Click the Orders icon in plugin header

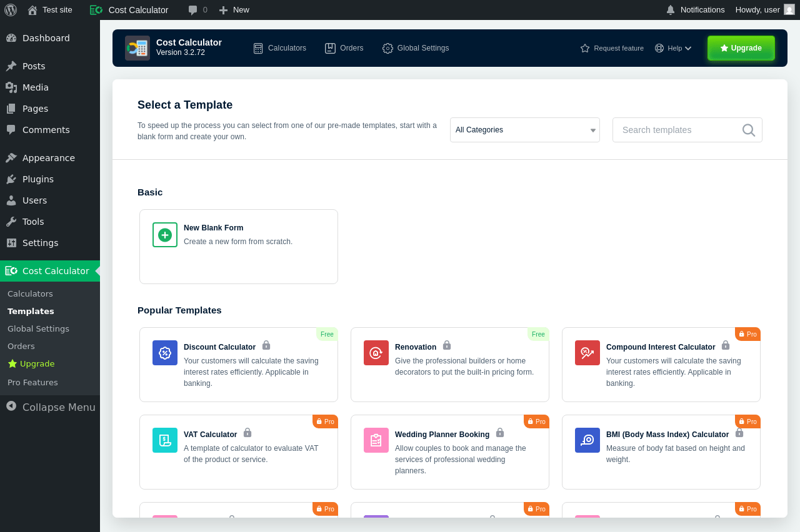pos(330,48)
